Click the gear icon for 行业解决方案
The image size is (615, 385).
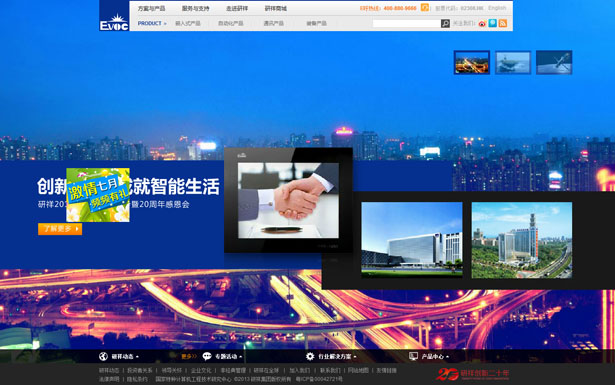310,356
